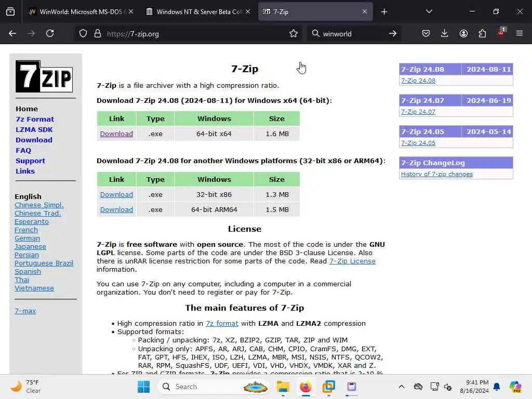The image size is (532, 399).
Task: Open the Firefox hamburger menu
Action: click(520, 34)
